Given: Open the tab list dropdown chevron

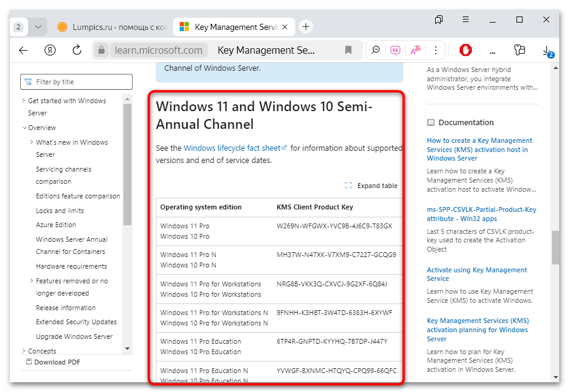Looking at the screenshot, I should pyautogui.click(x=38, y=27).
